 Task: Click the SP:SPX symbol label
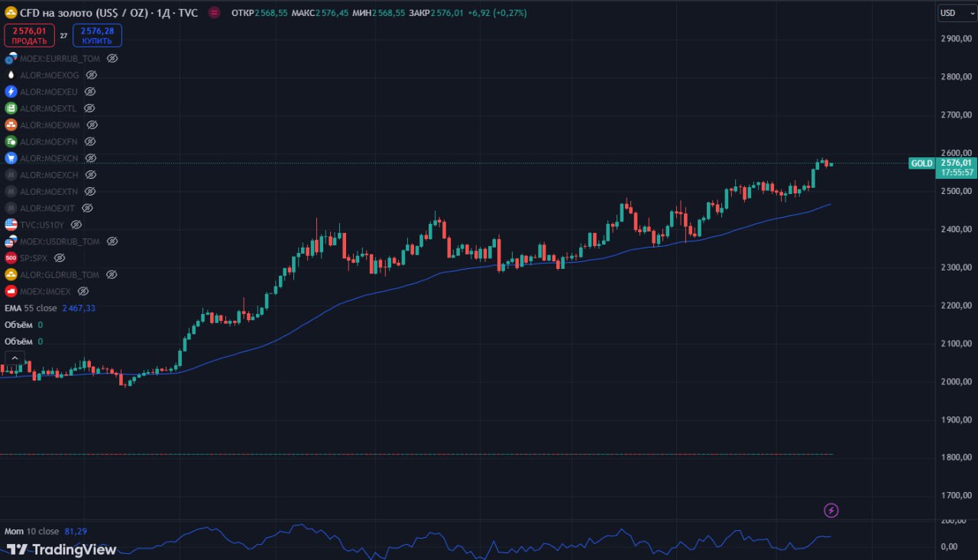point(34,258)
